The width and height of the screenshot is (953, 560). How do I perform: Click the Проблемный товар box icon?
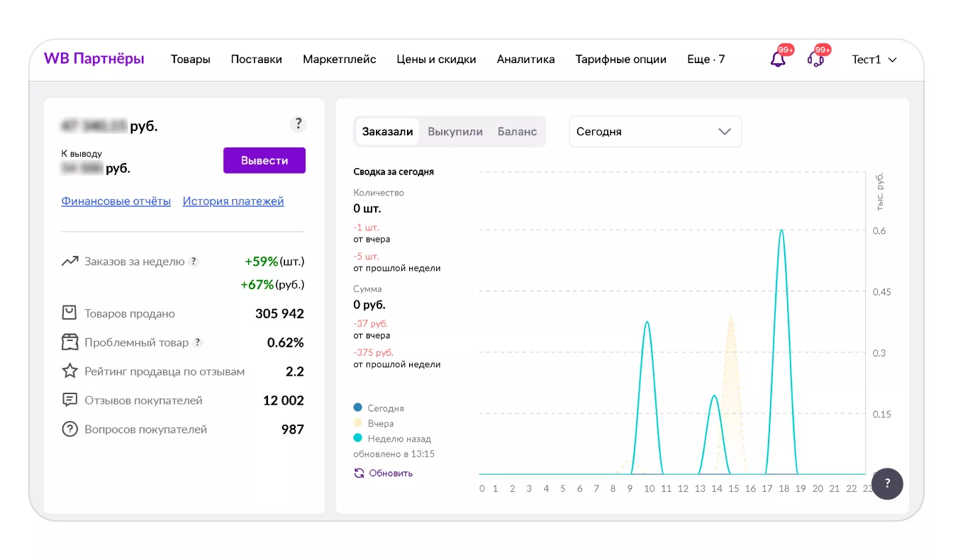click(69, 342)
